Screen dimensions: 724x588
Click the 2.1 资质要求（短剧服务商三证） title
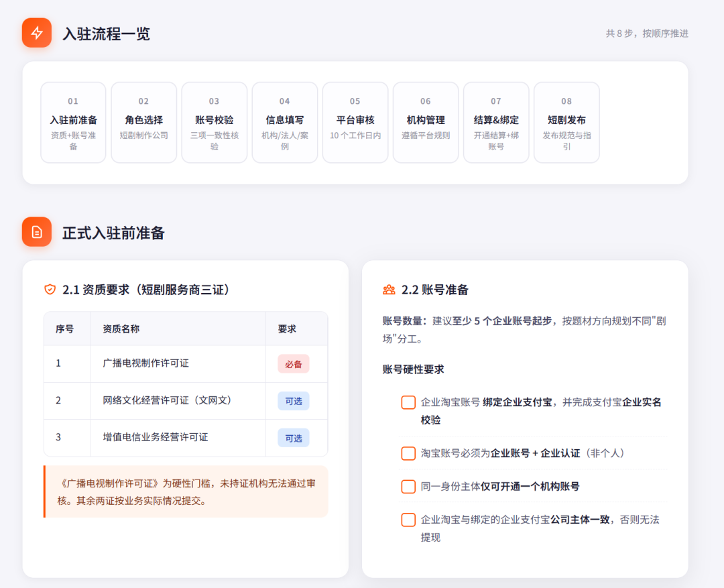[146, 290]
